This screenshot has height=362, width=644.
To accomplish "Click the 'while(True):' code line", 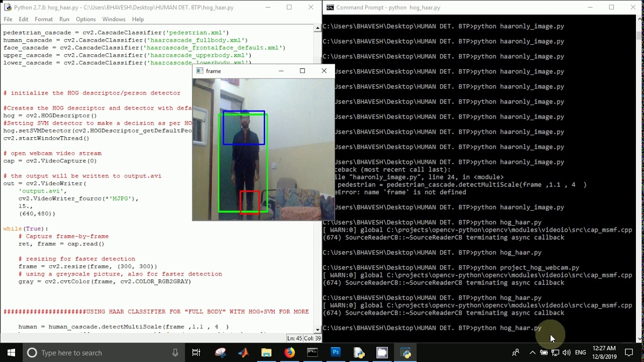I will point(26,229).
